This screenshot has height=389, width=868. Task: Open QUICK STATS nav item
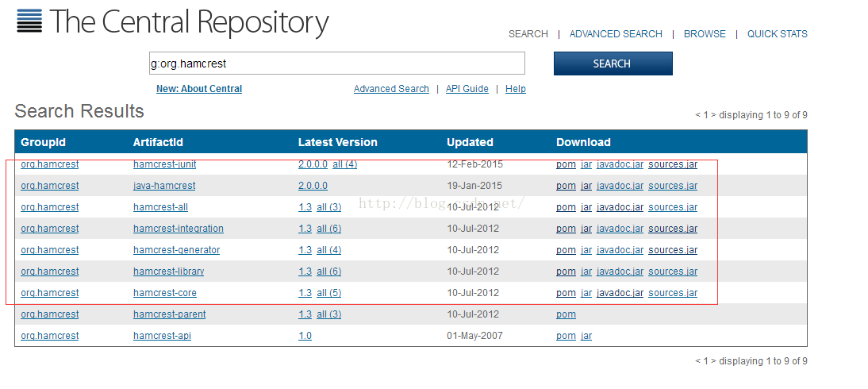tap(778, 34)
